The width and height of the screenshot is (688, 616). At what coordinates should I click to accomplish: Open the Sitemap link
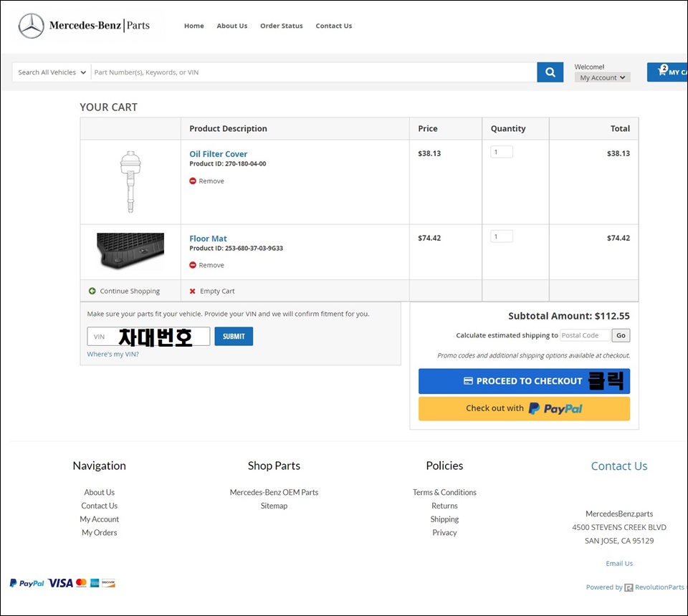click(274, 506)
